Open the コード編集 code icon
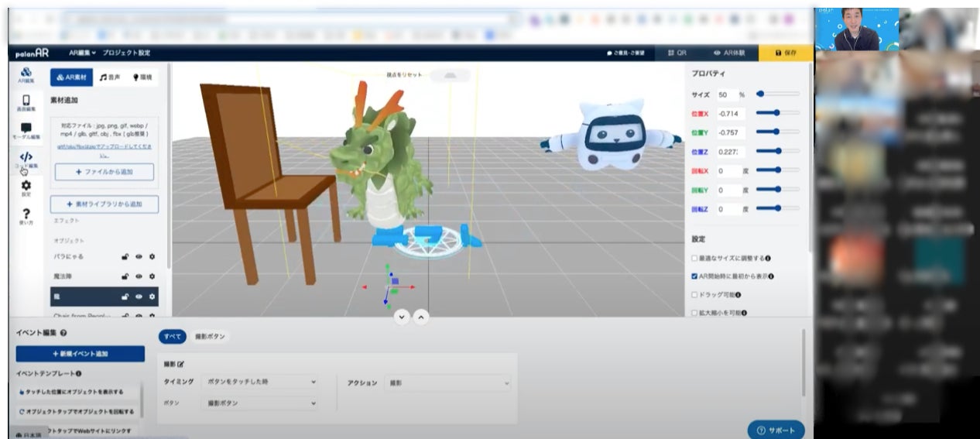The height and width of the screenshot is (439, 980). click(26, 160)
